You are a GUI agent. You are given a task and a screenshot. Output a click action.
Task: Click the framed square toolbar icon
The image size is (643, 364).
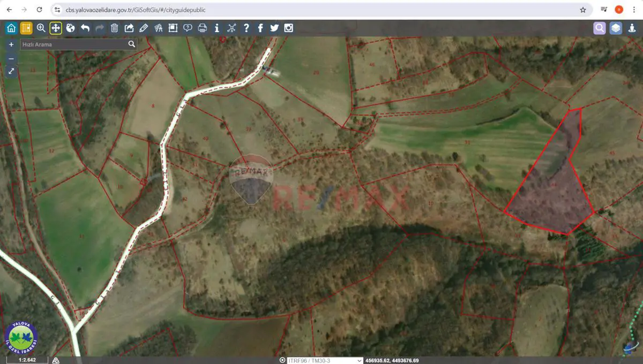coord(173,28)
